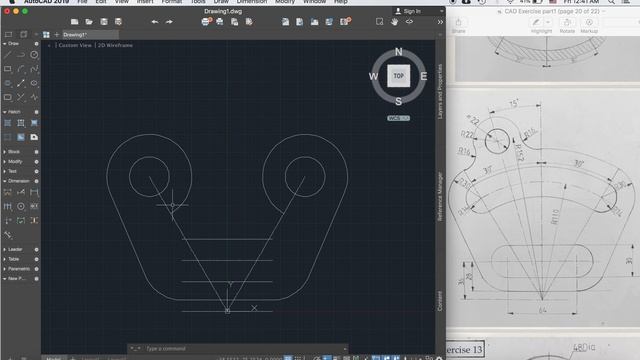Undo the last action
The height and width of the screenshot is (360, 640).
click(155, 22)
